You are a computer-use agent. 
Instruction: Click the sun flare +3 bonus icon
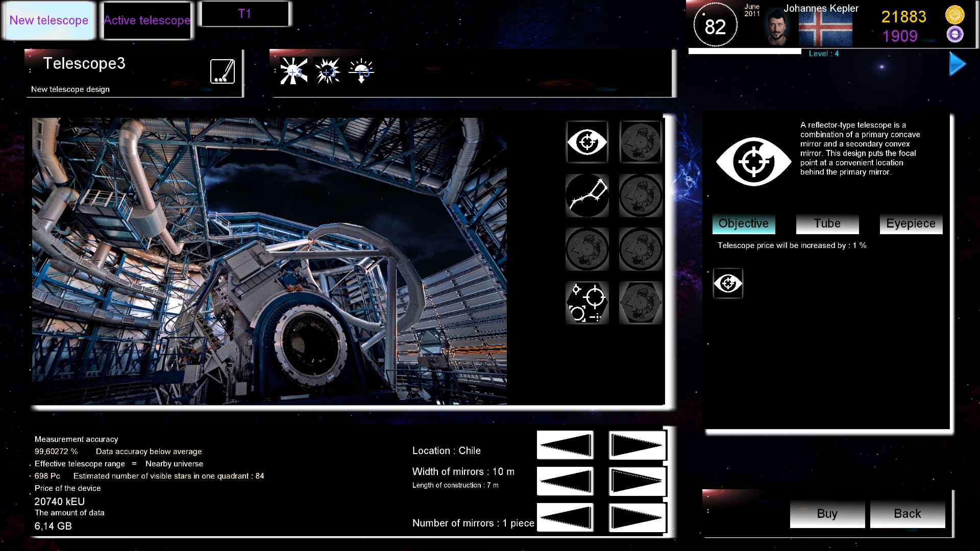[328, 71]
